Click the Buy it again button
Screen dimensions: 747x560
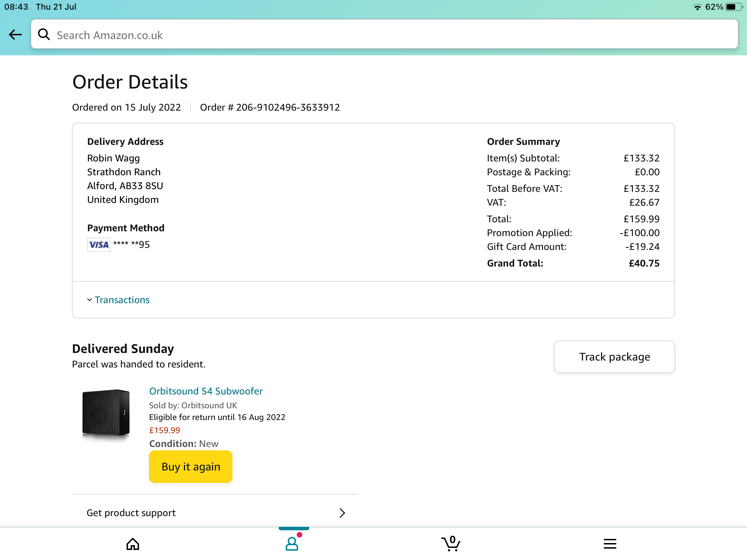191,467
